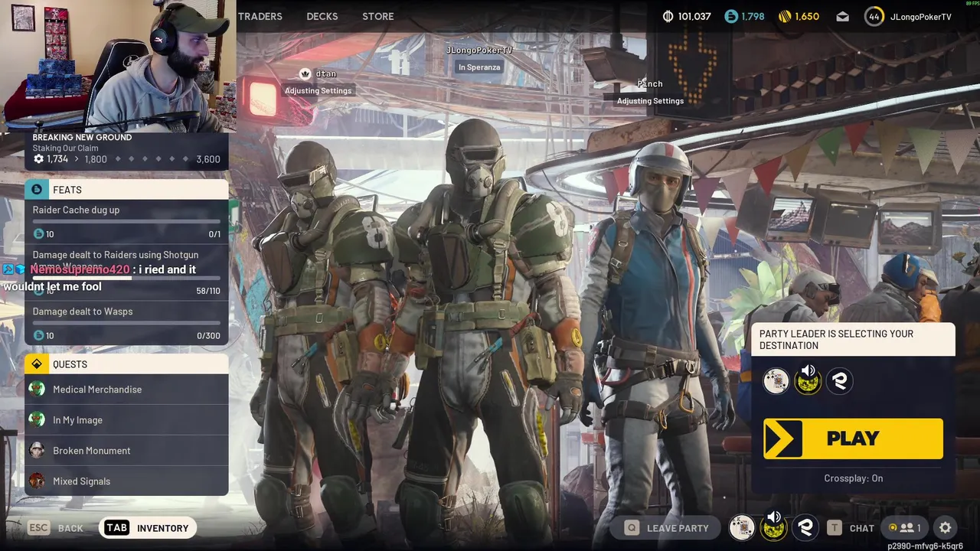Go Back with the ESC button
980x551 pixels.
(56, 528)
